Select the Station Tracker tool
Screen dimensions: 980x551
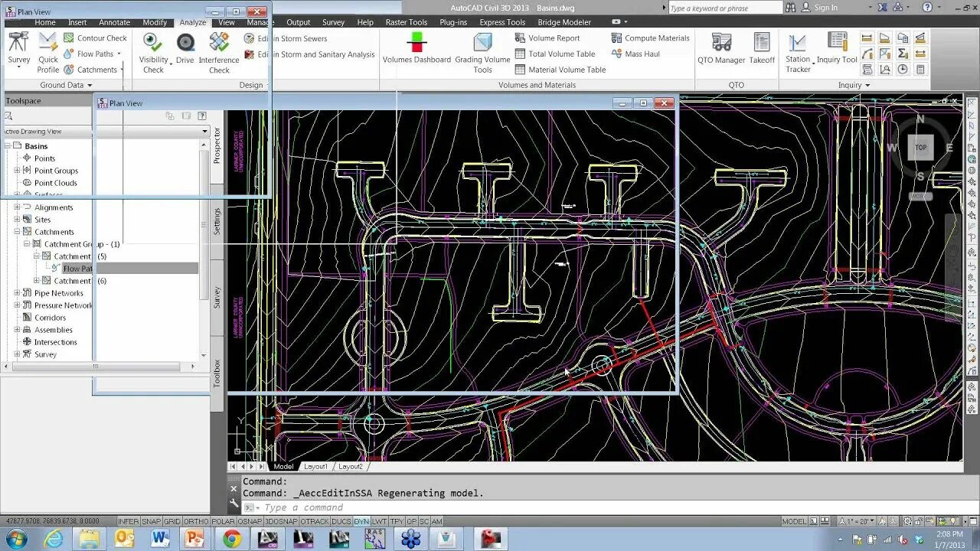tap(797, 46)
